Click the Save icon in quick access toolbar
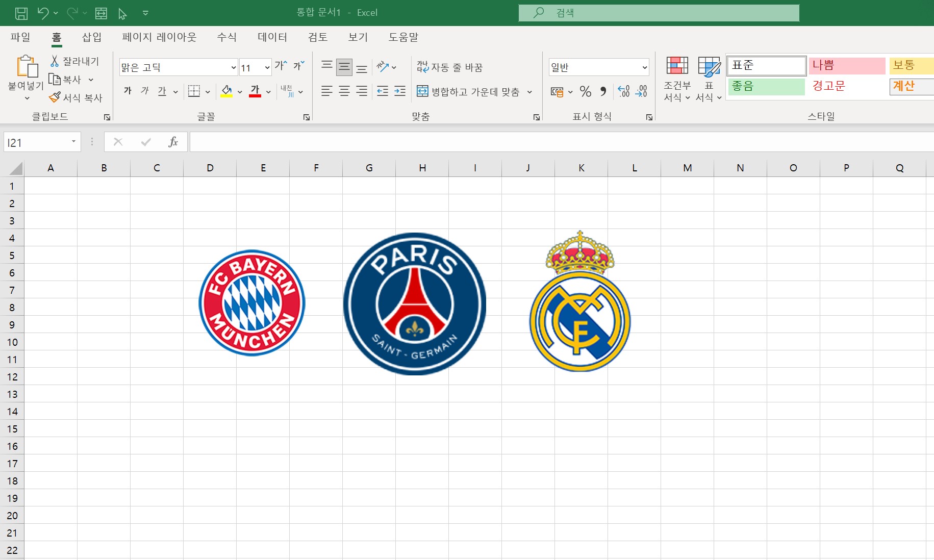 coord(21,13)
